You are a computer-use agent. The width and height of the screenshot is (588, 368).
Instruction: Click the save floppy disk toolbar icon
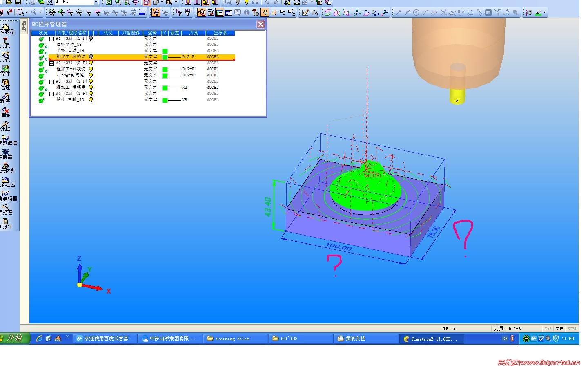tap(18, 2)
